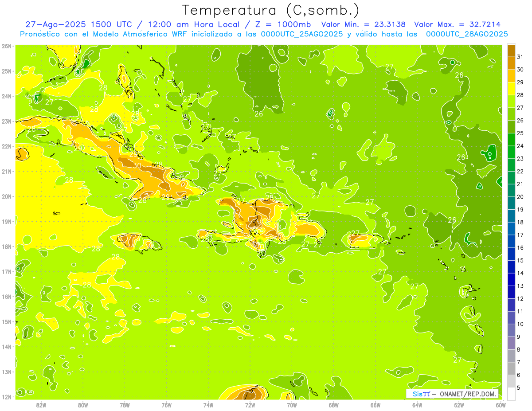Click legend value 16
The width and height of the screenshot is (532, 411).
tap(520, 248)
